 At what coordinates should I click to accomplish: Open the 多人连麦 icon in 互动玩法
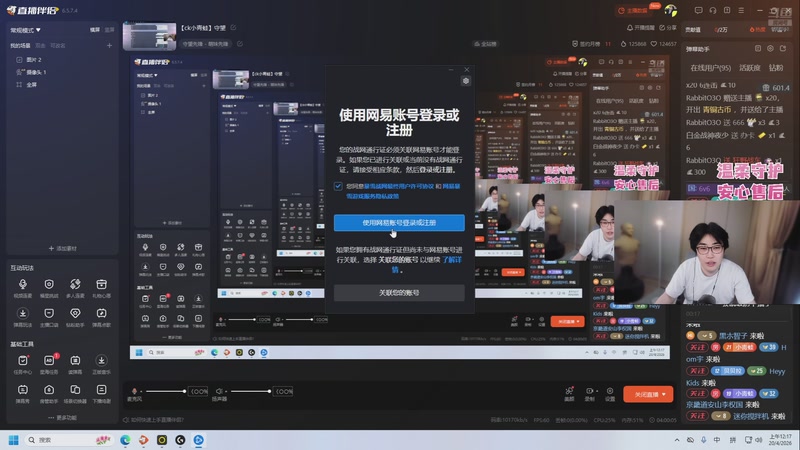pyautogui.click(x=75, y=285)
